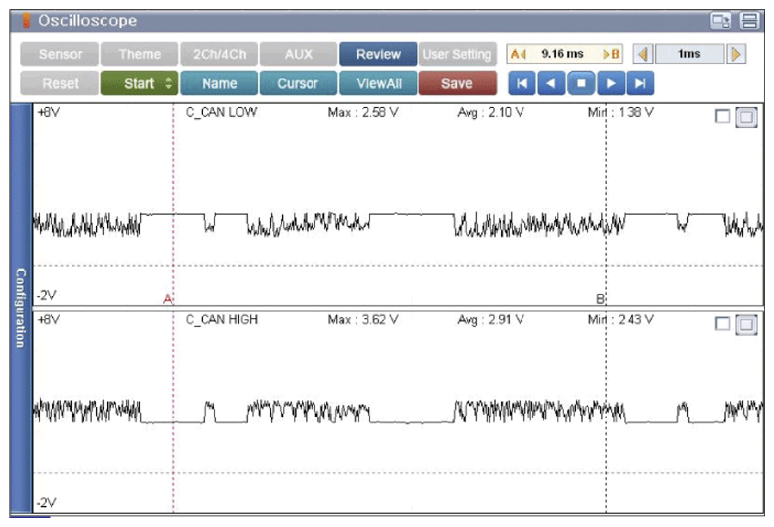Tick the C_CAN HIGH channel checkbox

point(723,324)
